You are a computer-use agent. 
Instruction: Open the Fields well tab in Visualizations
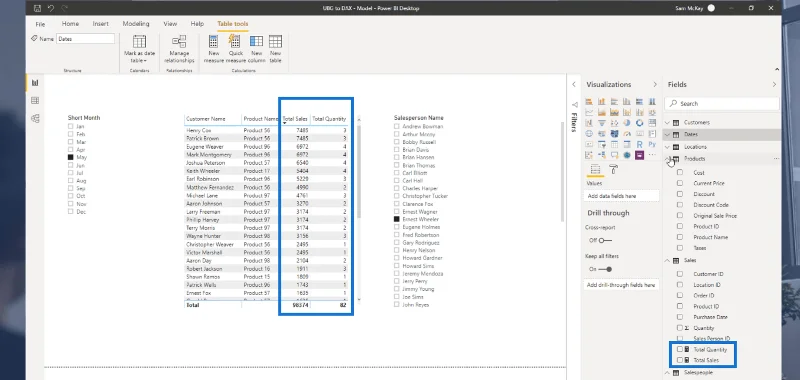point(594,170)
